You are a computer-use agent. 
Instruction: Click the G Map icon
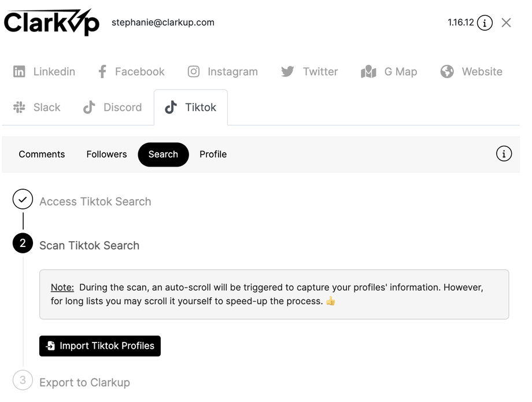click(x=368, y=72)
